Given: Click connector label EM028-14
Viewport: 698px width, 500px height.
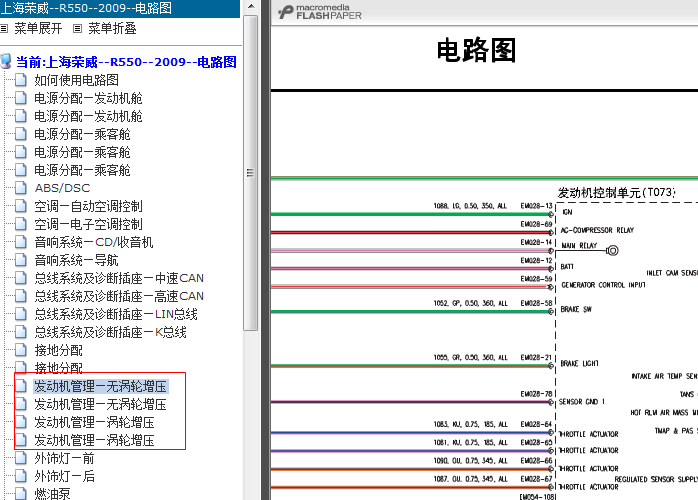Looking at the screenshot, I should point(536,242).
